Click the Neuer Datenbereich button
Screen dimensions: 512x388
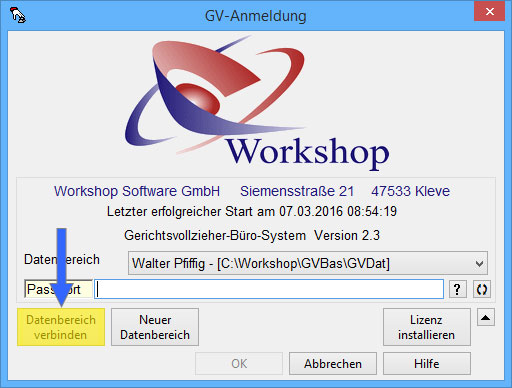click(155, 327)
